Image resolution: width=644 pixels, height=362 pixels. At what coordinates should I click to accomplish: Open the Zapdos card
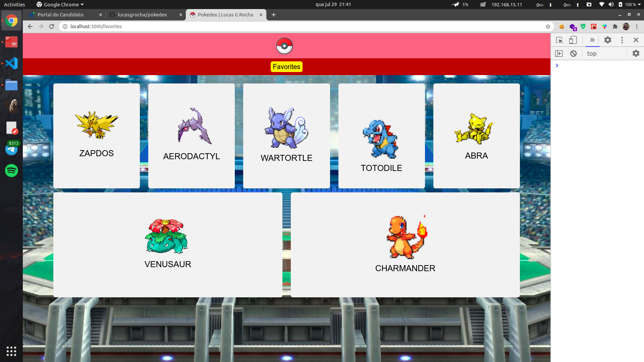click(x=96, y=136)
